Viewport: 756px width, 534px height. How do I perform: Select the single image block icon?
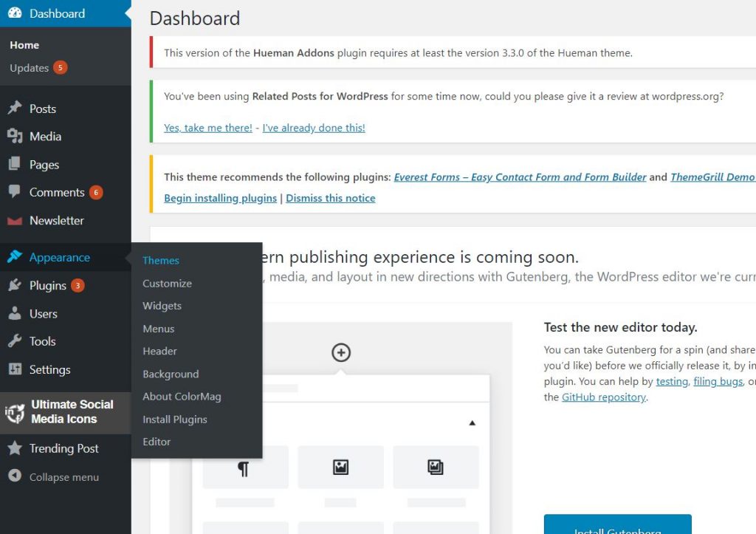(x=340, y=467)
